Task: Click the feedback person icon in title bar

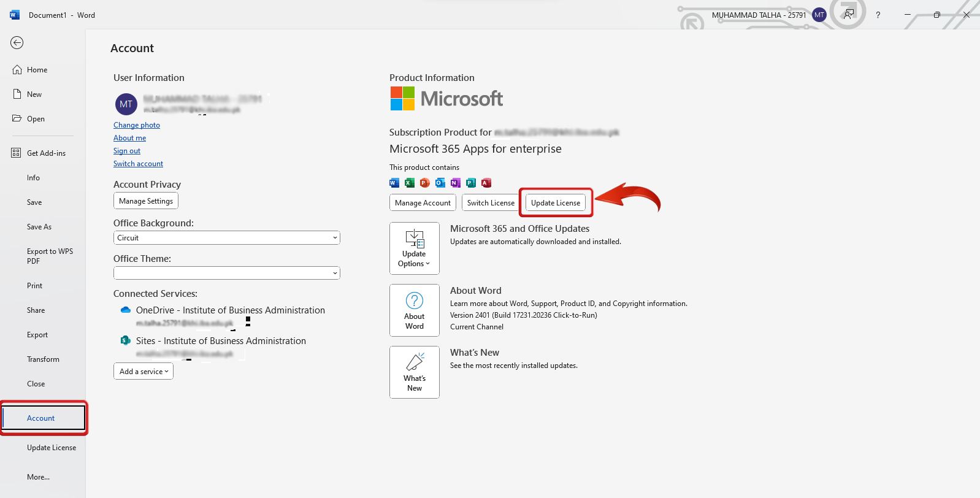Action: click(x=849, y=15)
